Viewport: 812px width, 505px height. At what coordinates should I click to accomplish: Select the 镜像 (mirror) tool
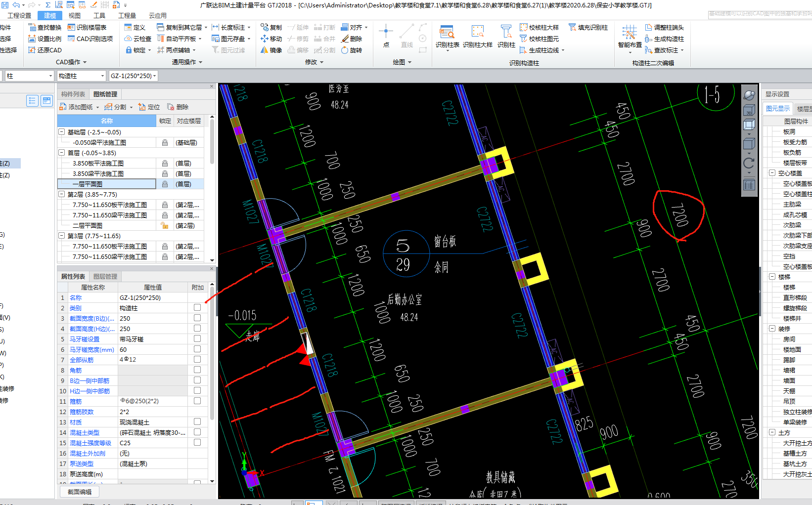coord(271,50)
